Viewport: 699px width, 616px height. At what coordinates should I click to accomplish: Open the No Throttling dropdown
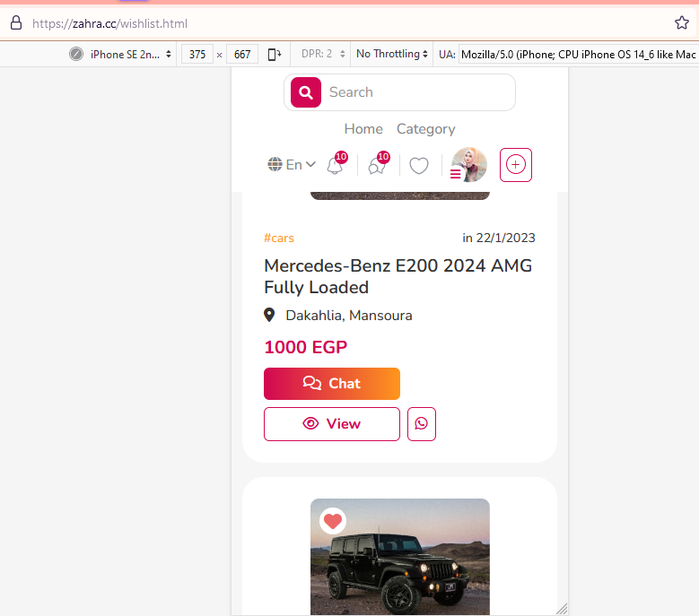pos(391,54)
